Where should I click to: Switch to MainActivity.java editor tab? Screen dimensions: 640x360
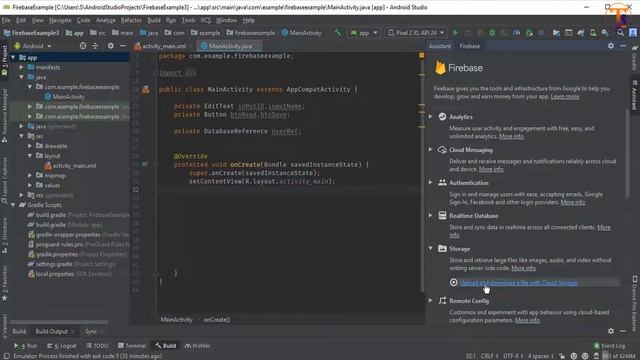coord(229,46)
